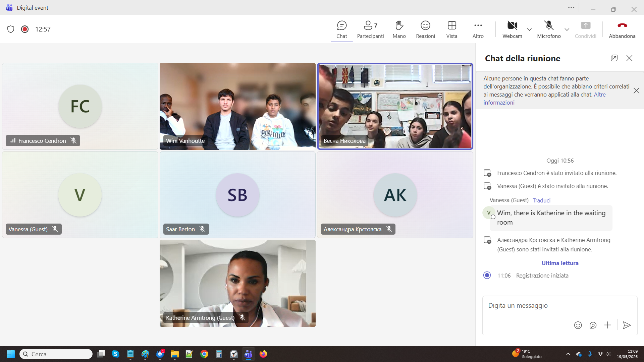The width and height of the screenshot is (644, 362).
Task: Expand the Microfono options chevron
Action: click(x=567, y=29)
